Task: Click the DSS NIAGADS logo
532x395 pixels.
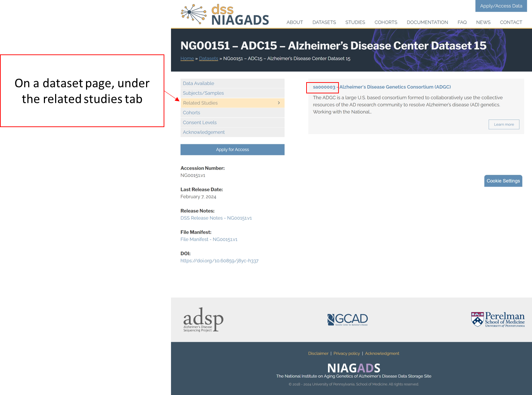Action: click(225, 15)
